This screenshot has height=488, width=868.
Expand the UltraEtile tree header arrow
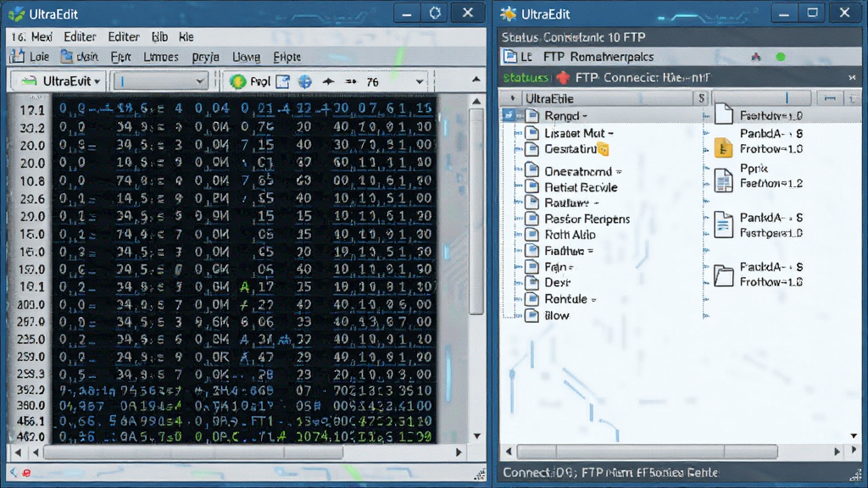pos(513,98)
